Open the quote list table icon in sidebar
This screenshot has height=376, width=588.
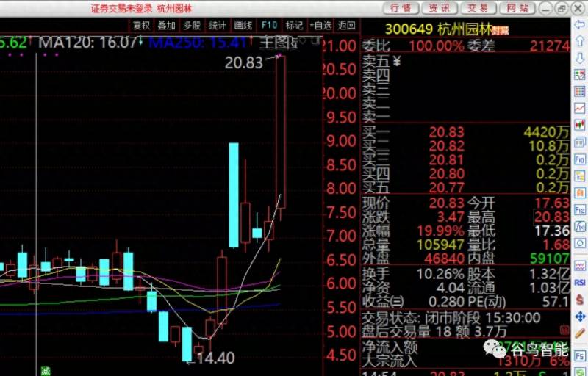580,74
